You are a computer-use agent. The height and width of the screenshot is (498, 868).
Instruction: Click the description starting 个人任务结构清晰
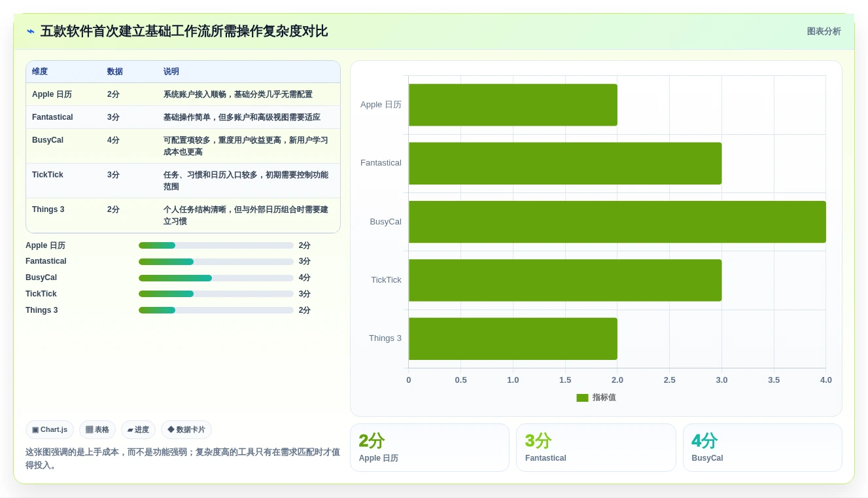tap(246, 215)
